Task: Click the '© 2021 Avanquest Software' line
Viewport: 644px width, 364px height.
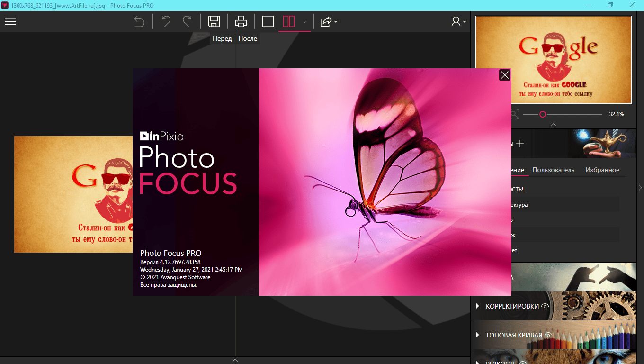Action: point(175,277)
